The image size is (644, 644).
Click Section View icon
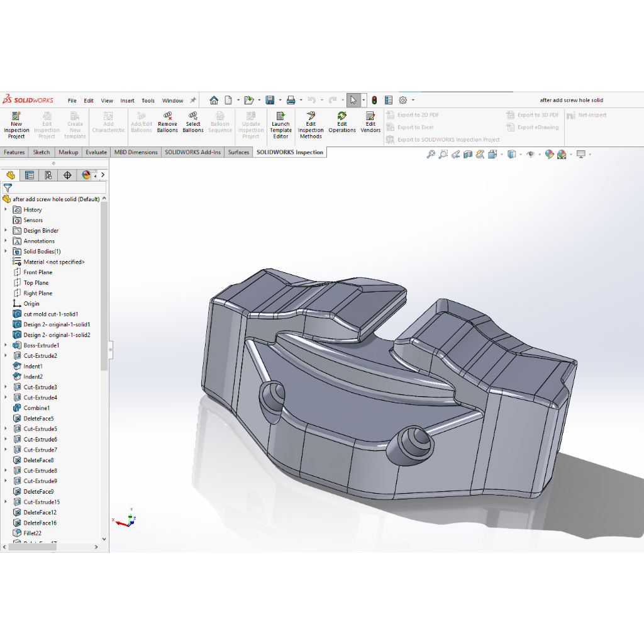(x=468, y=155)
